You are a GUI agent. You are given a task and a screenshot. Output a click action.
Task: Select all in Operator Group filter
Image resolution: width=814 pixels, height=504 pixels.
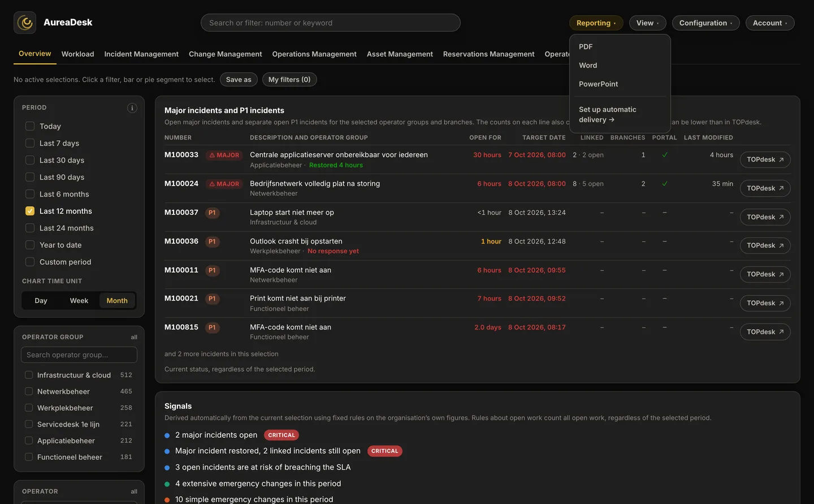(134, 337)
